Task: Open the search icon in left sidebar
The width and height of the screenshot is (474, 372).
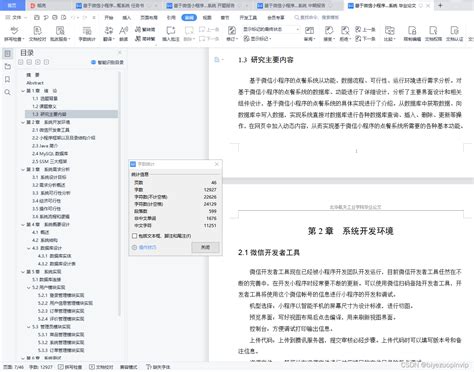Action: [7, 92]
